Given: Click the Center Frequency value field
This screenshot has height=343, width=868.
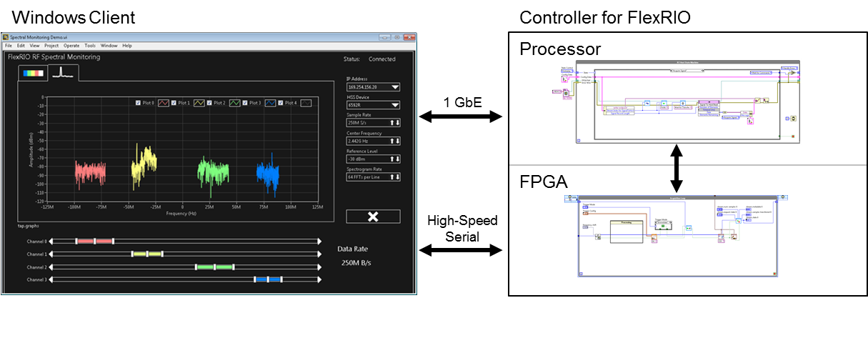Looking at the screenshot, I should [367, 141].
